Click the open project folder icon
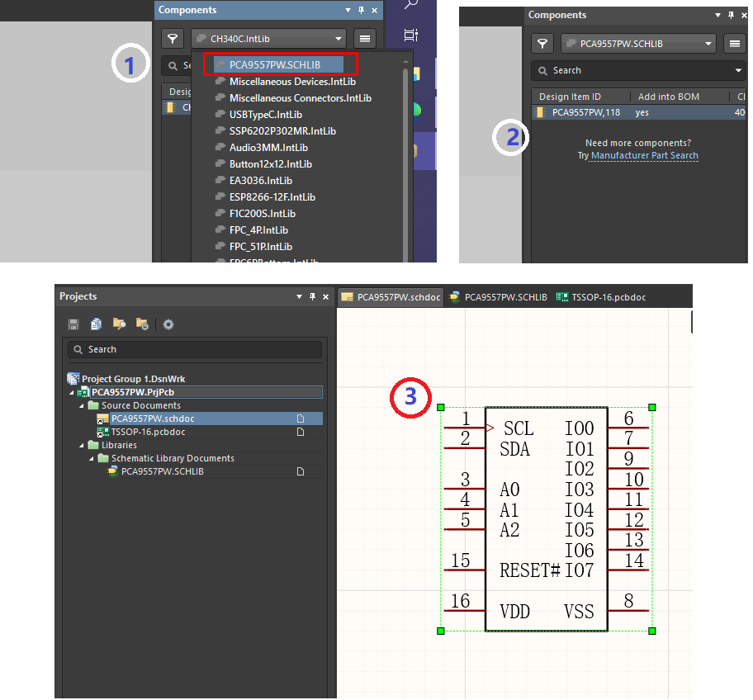 (119, 324)
